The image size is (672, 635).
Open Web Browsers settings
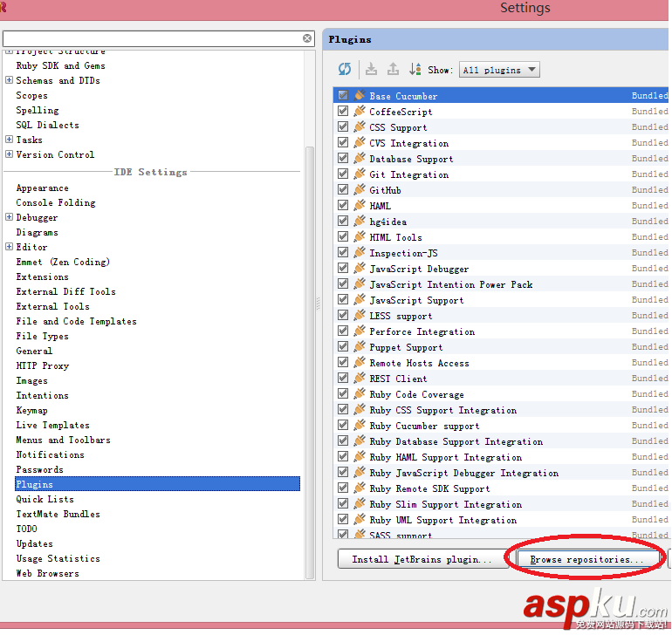[48, 573]
